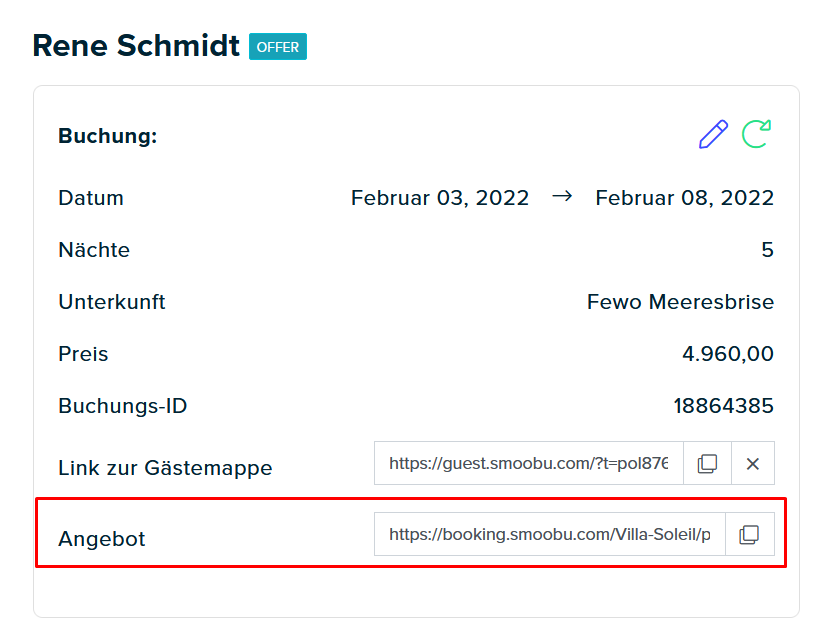Click the price value 4.960,00
Viewport: 838px width, 641px height.
tap(728, 354)
